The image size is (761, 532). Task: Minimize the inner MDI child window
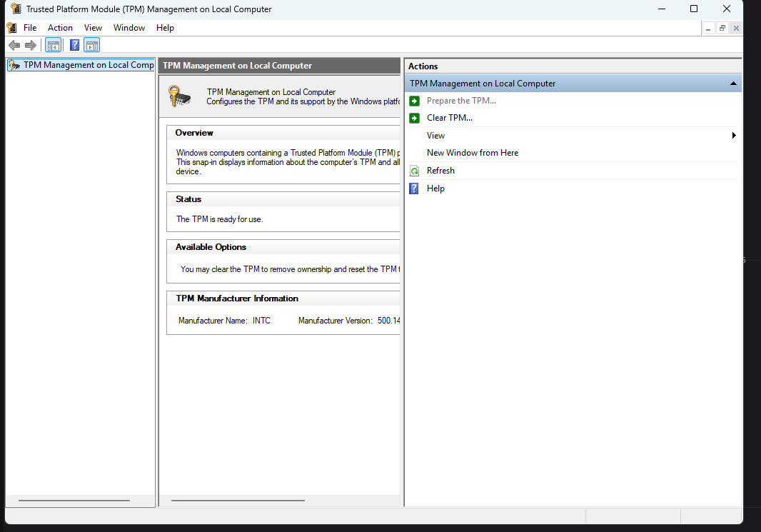[x=709, y=29]
